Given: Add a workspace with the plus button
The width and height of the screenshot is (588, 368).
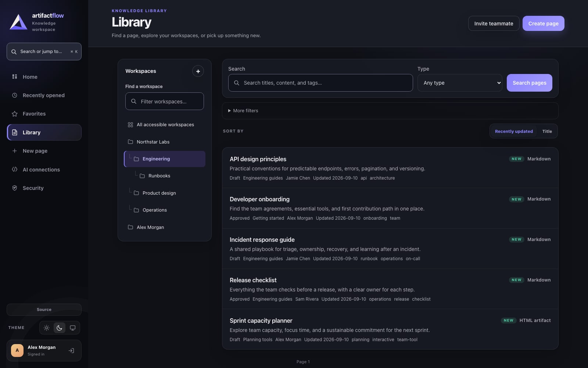Looking at the screenshot, I should click(x=198, y=71).
